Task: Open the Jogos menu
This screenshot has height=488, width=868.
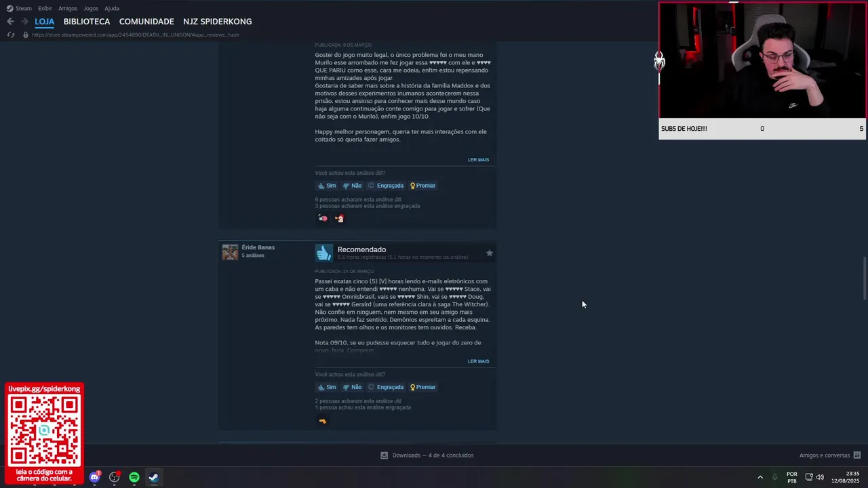Action: click(91, 8)
